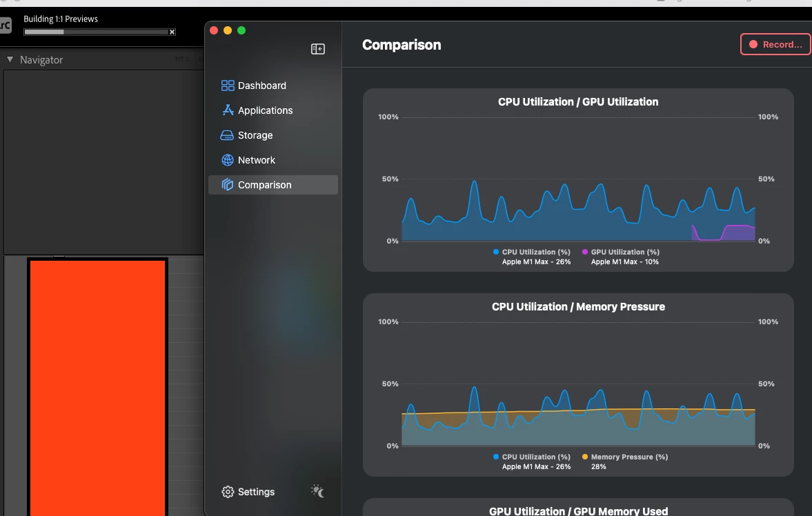The width and height of the screenshot is (812, 516).
Task: Collapse the Navigator panel triangle
Action: click(10, 59)
